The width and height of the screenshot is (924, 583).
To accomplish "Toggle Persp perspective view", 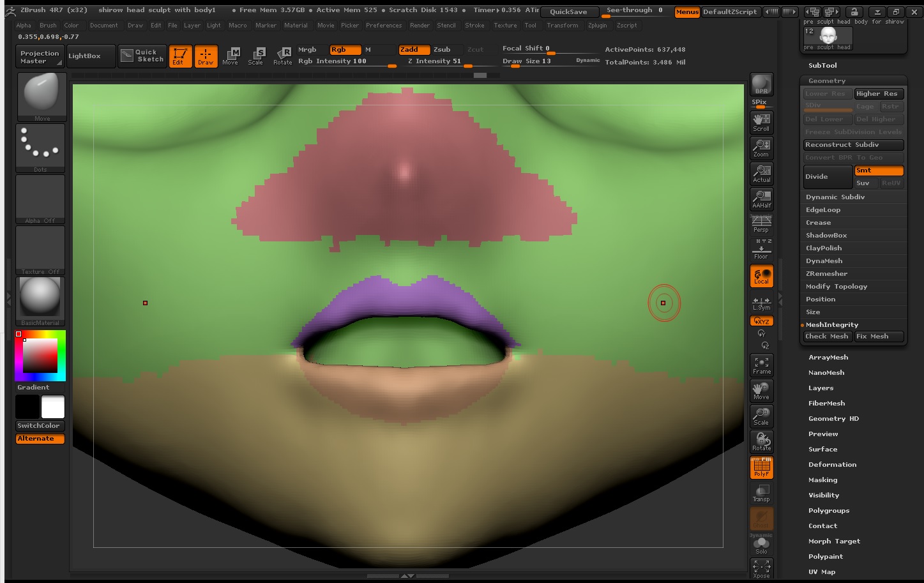I will (x=761, y=224).
